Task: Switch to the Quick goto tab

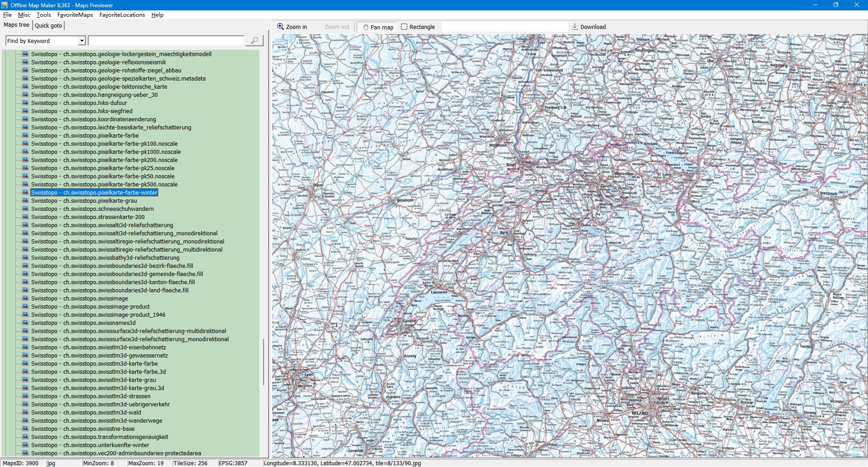Action: [x=48, y=26]
